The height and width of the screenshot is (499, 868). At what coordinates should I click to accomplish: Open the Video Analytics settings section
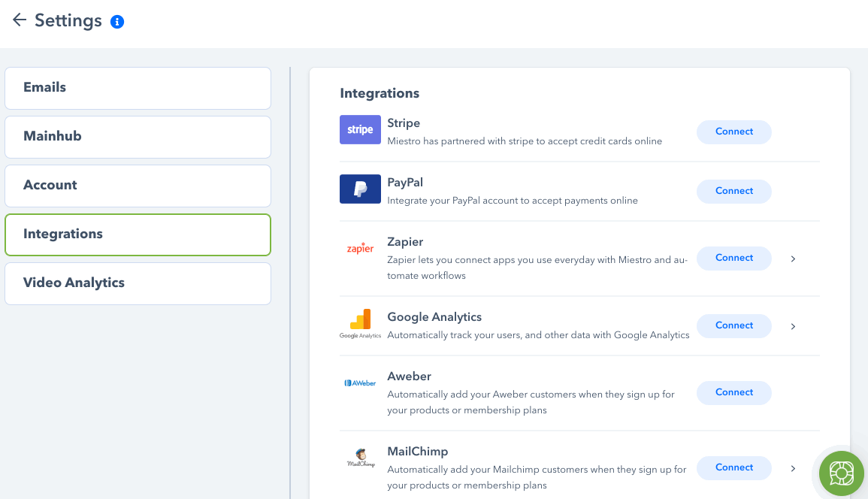click(x=138, y=283)
